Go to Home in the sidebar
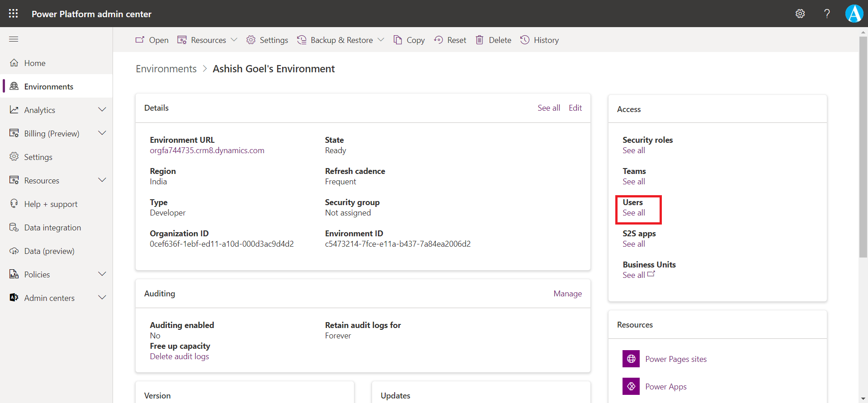Screen dimensions: 868x403 35,63
